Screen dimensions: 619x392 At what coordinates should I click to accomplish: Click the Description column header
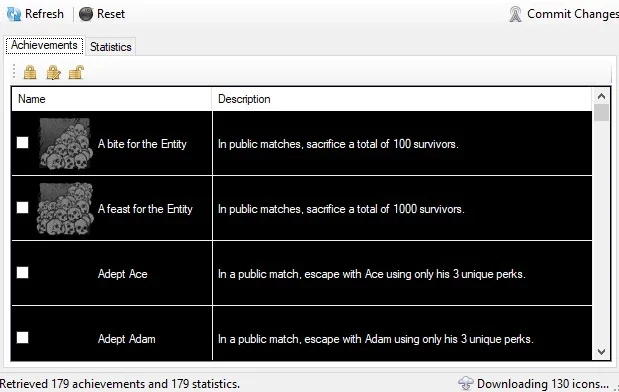coord(402,99)
